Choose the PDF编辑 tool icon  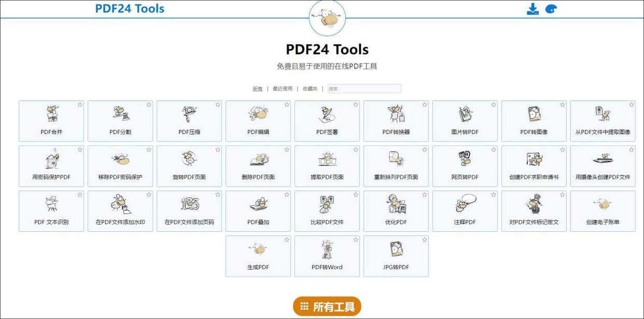(x=258, y=114)
